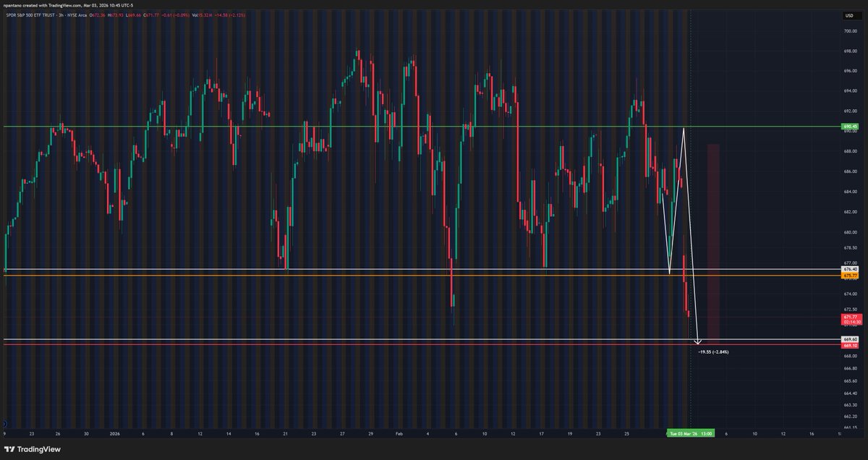Viewport: 868px width, 460px height.
Task: Click the green 690.45 price label
Action: pos(850,127)
